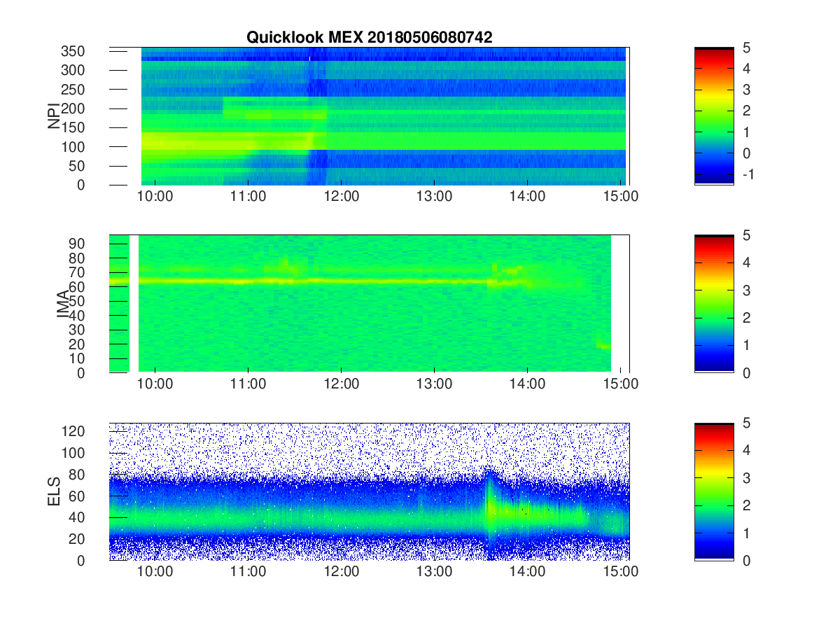
Task: Click the IMA spectrogram plot area
Action: point(369,304)
